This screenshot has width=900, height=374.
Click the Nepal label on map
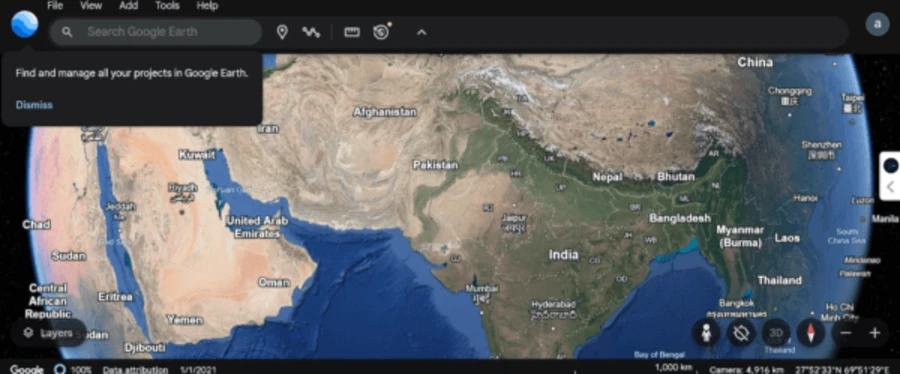pos(607,177)
